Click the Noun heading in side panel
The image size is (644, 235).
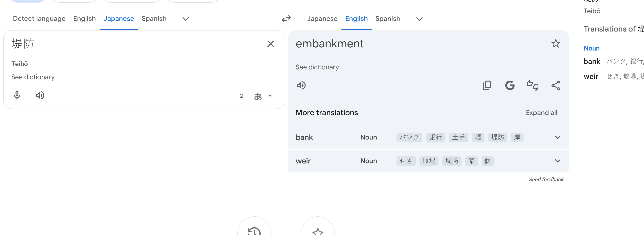tap(591, 48)
